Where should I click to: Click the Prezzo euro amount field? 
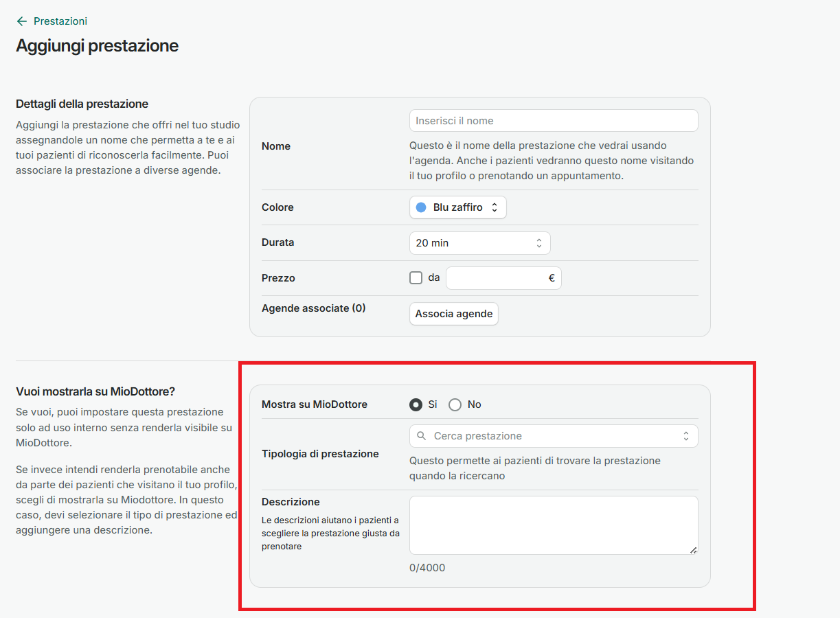click(x=503, y=278)
